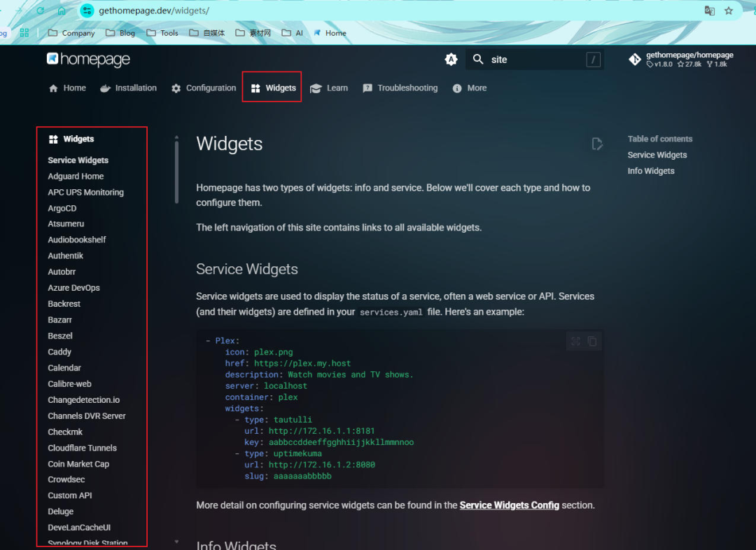Select the Widgets navigation tab
The height and width of the screenshot is (550, 756).
click(x=273, y=88)
